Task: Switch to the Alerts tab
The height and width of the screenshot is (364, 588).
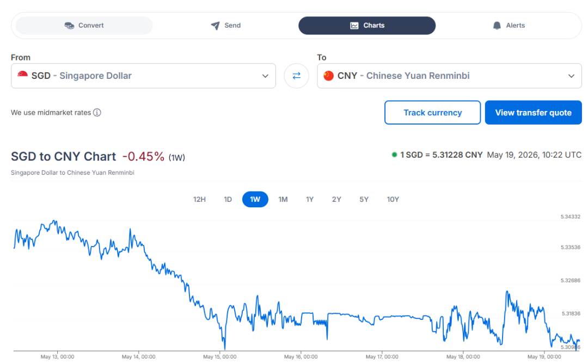Action: coord(509,26)
